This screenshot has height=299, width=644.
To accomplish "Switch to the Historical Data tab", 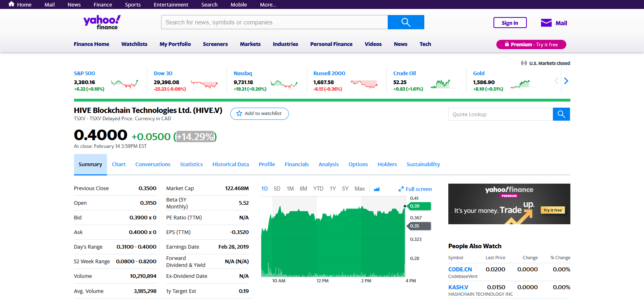I will 230,164.
